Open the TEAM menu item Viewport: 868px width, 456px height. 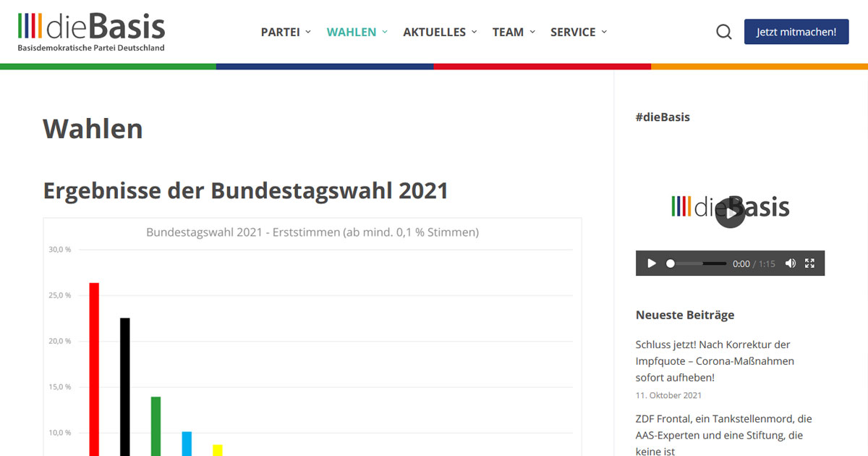point(514,32)
